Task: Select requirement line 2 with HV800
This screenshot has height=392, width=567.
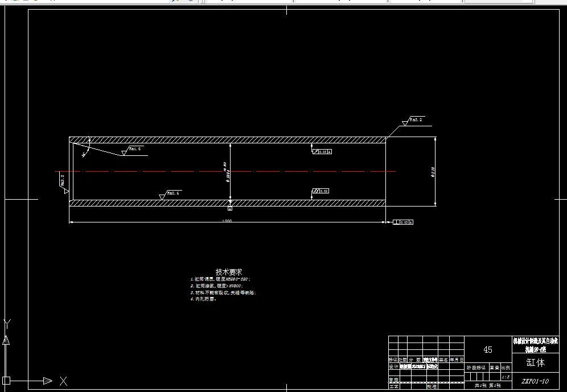Action: 217,286
